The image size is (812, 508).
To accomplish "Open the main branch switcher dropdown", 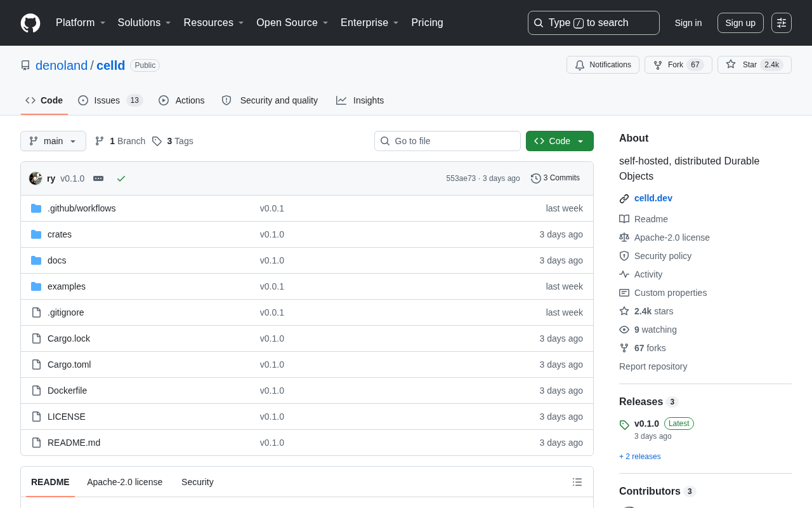I will click(x=53, y=141).
